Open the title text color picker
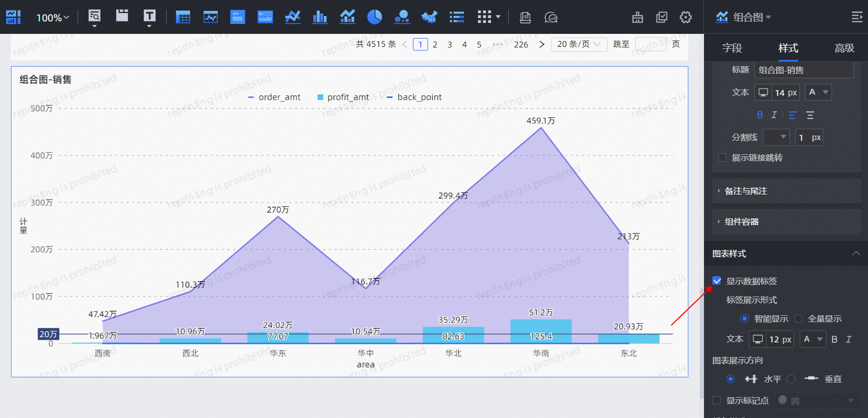Image resolution: width=868 pixels, height=418 pixels. click(x=818, y=92)
